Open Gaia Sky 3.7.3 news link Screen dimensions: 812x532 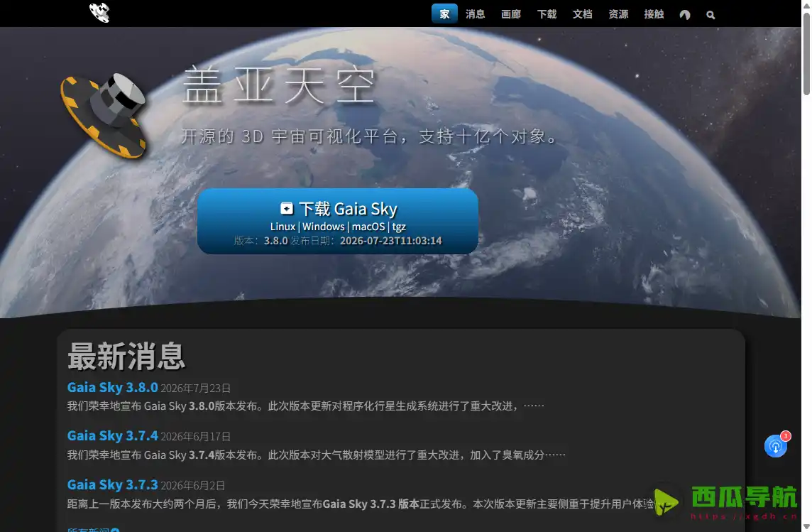(112, 485)
